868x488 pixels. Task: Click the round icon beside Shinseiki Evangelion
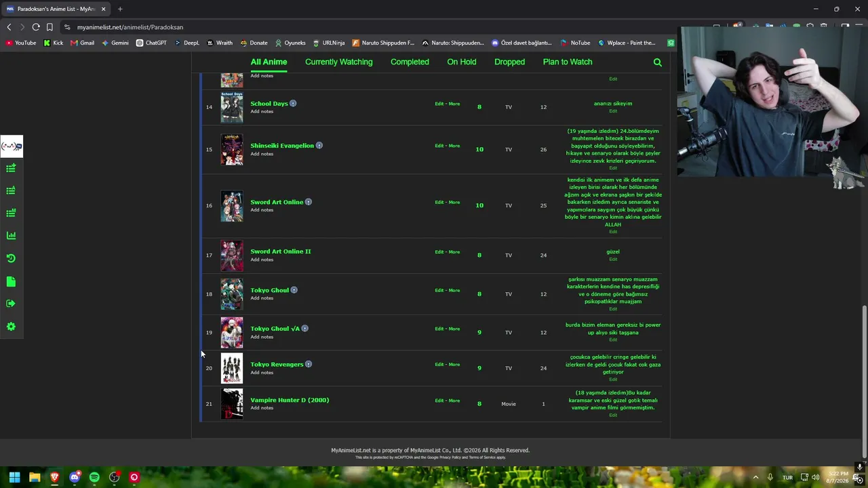coord(319,146)
